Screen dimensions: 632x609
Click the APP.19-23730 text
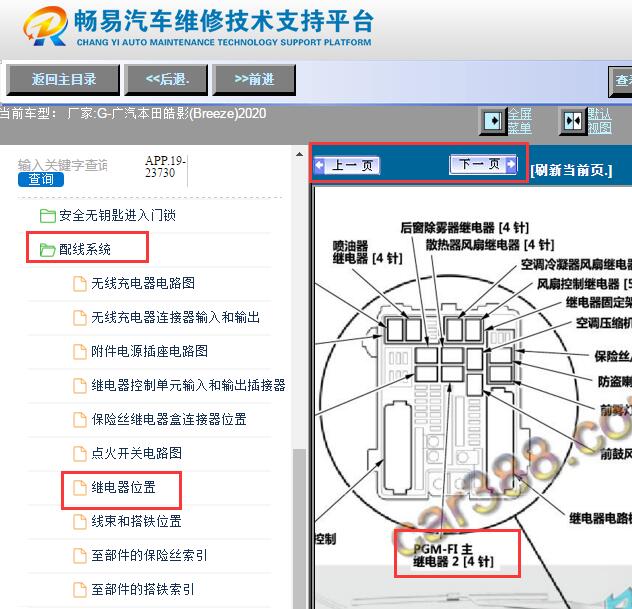coord(165,166)
